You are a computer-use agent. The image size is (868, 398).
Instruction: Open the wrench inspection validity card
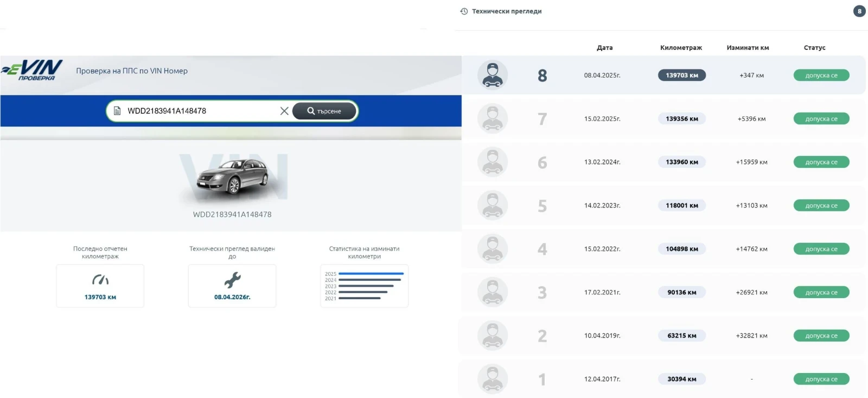tap(232, 286)
